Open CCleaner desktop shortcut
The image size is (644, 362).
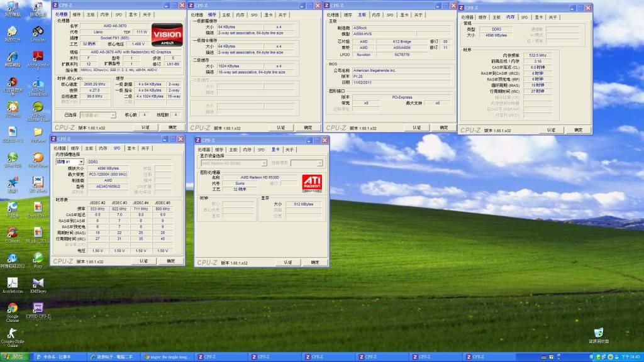pyautogui.click(x=12, y=233)
